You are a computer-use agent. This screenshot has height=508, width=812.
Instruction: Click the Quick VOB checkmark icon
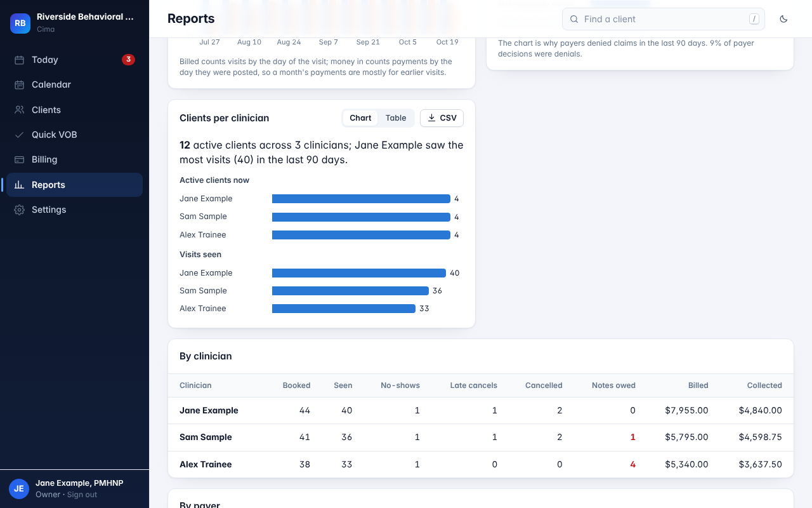tap(20, 135)
